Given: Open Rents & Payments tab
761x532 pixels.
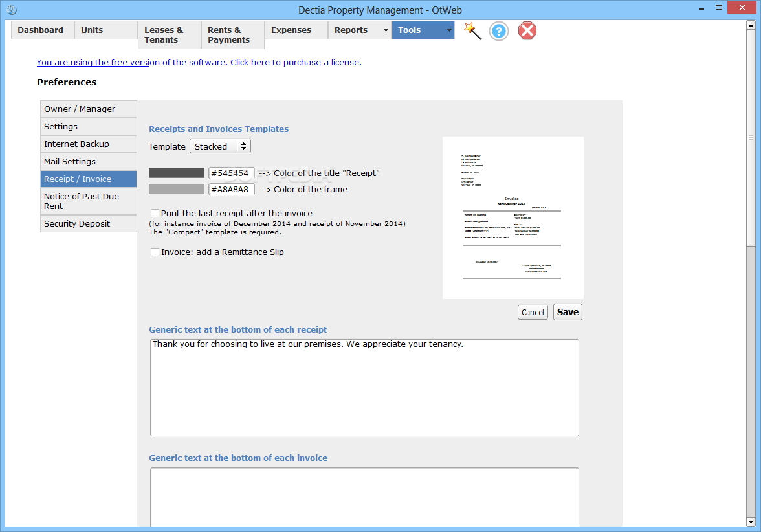Looking at the screenshot, I should [x=233, y=35].
